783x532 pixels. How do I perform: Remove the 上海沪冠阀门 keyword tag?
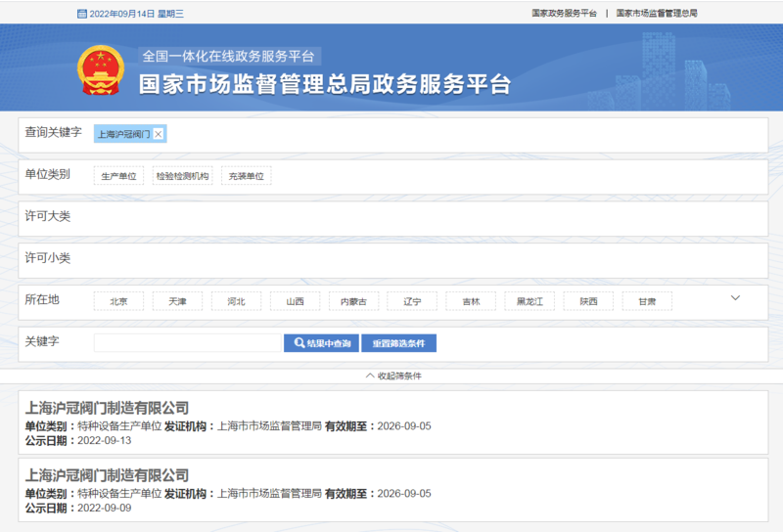(159, 134)
